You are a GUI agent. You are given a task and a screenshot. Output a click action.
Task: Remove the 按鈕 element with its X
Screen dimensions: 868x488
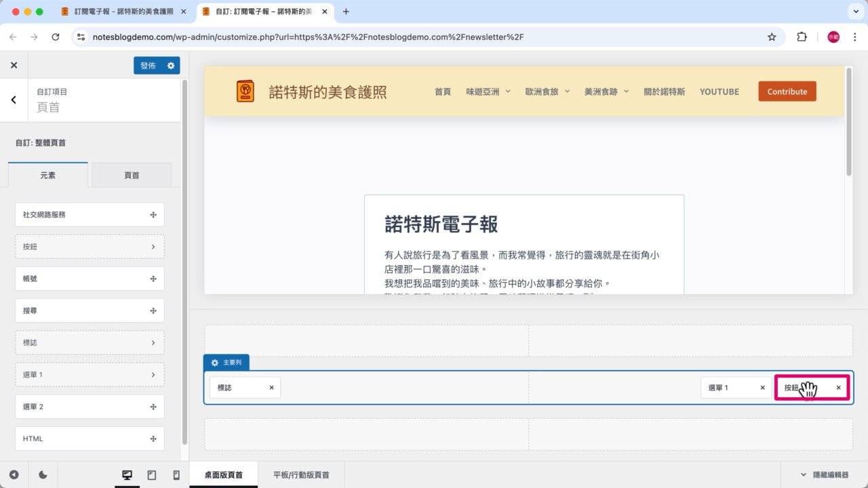tap(838, 387)
